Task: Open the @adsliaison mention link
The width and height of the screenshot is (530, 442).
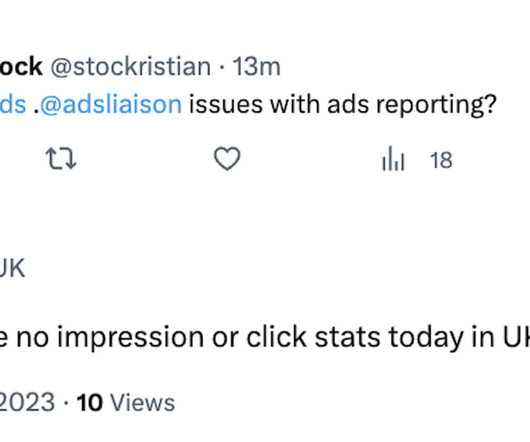Action: [111, 104]
